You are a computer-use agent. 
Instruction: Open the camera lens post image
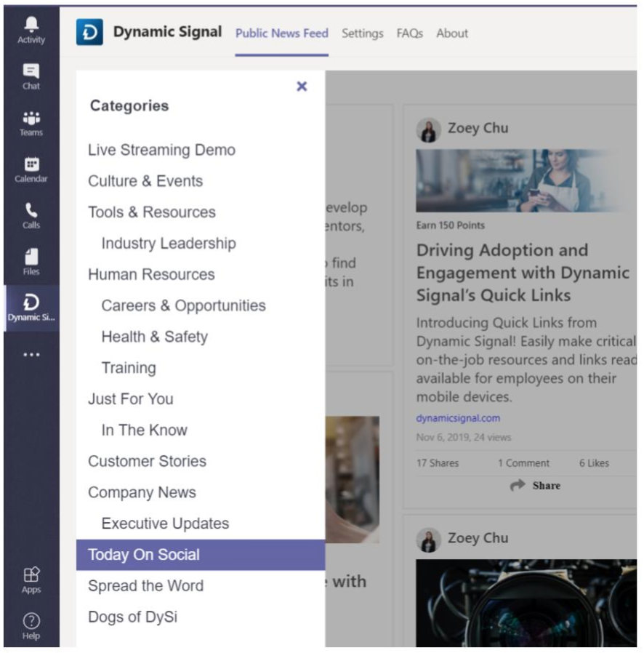coord(526,603)
